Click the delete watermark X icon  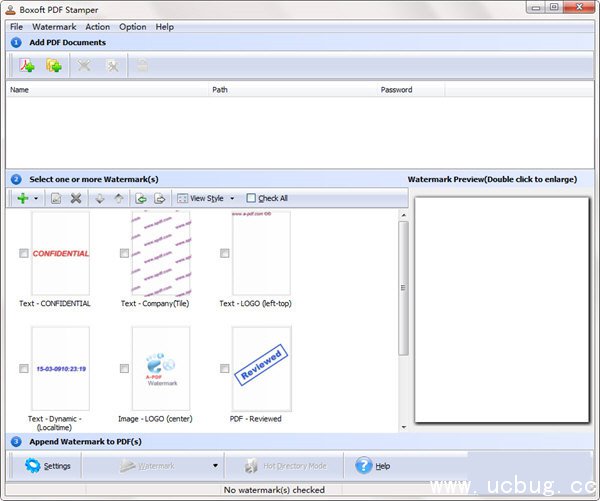coord(76,198)
